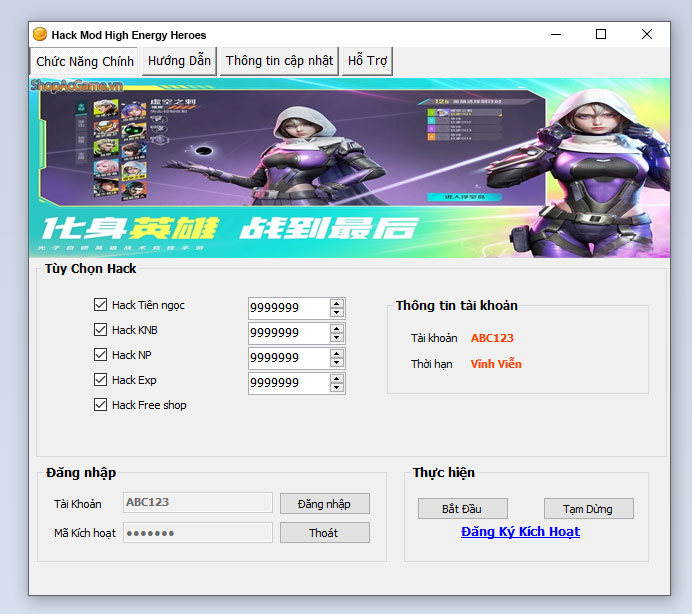Click the Mã Kích hoạt password field

pos(198,533)
